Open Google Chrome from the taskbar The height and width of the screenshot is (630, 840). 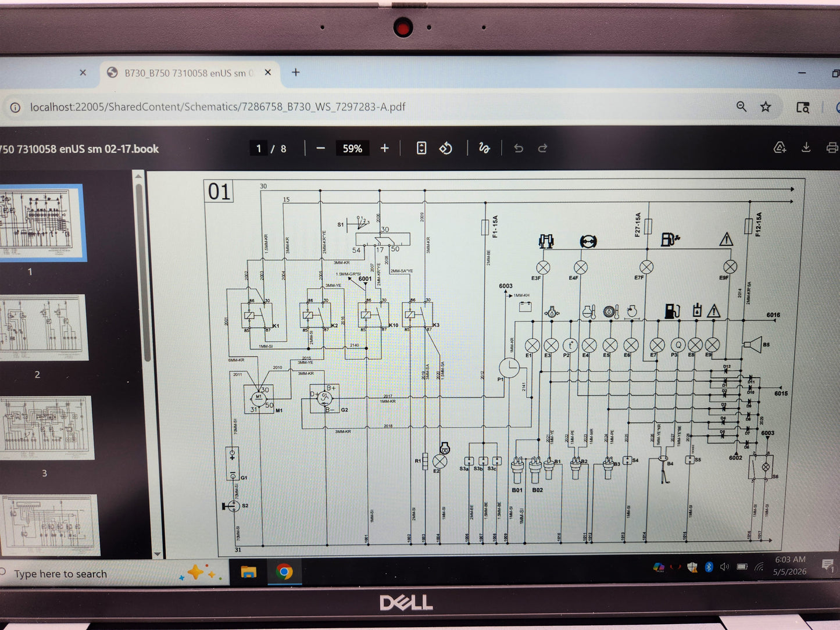tap(284, 572)
